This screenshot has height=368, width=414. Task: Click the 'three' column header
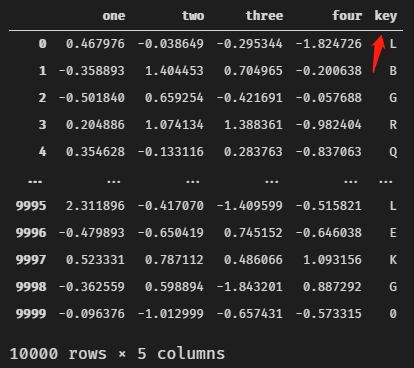tap(265, 16)
